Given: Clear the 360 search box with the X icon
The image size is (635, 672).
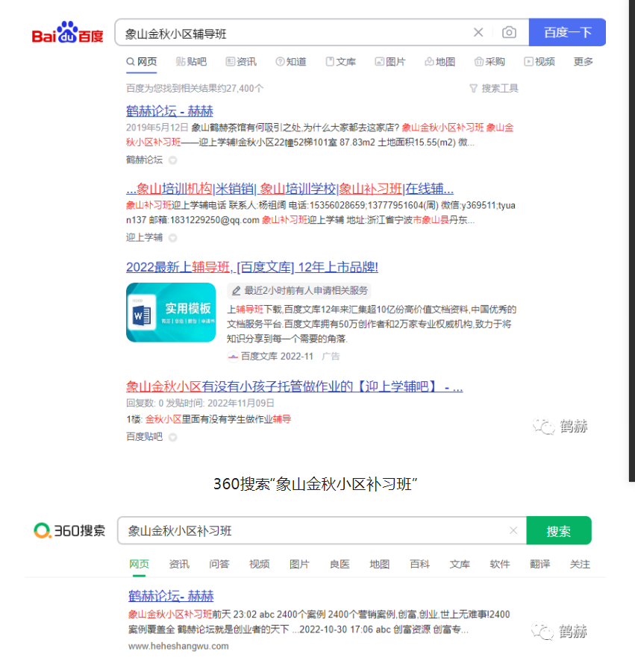Looking at the screenshot, I should pos(513,530).
